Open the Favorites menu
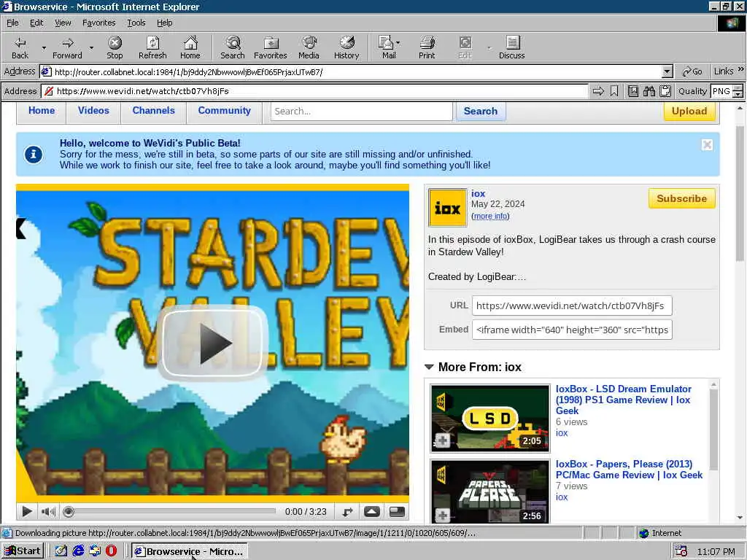 click(x=98, y=23)
